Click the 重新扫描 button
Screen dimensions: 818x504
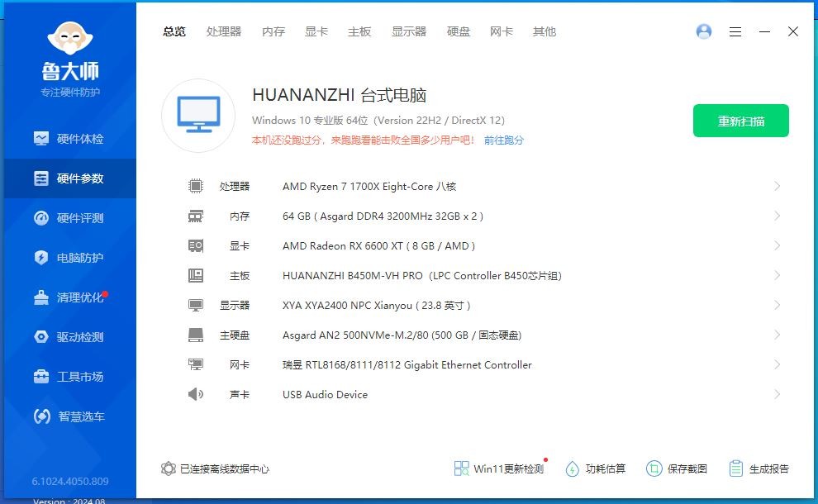tap(741, 121)
